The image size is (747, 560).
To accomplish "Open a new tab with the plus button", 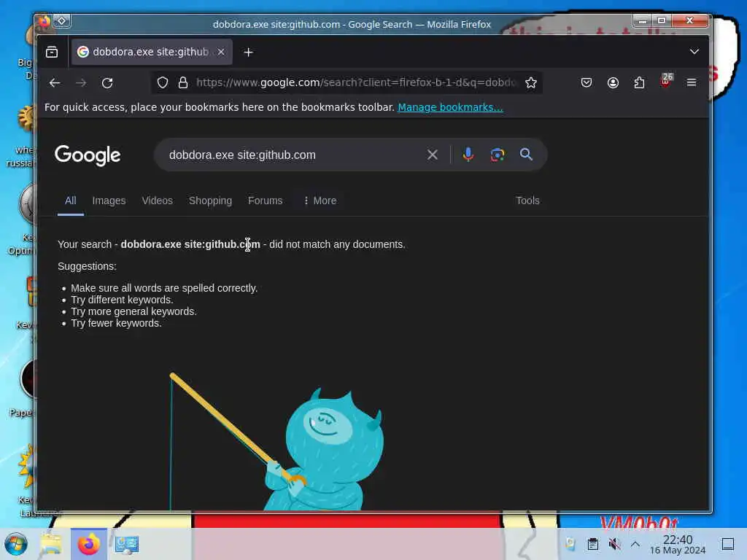I will [x=248, y=52].
